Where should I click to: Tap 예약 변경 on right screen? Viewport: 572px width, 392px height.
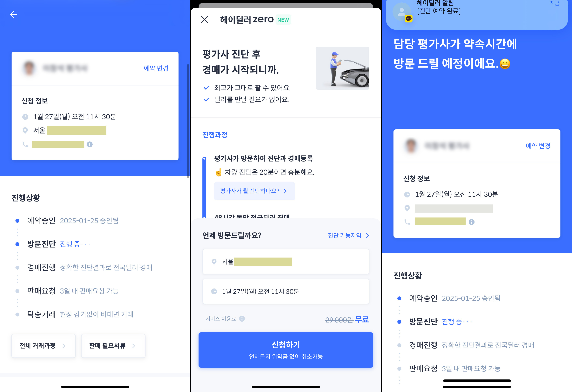click(x=538, y=146)
